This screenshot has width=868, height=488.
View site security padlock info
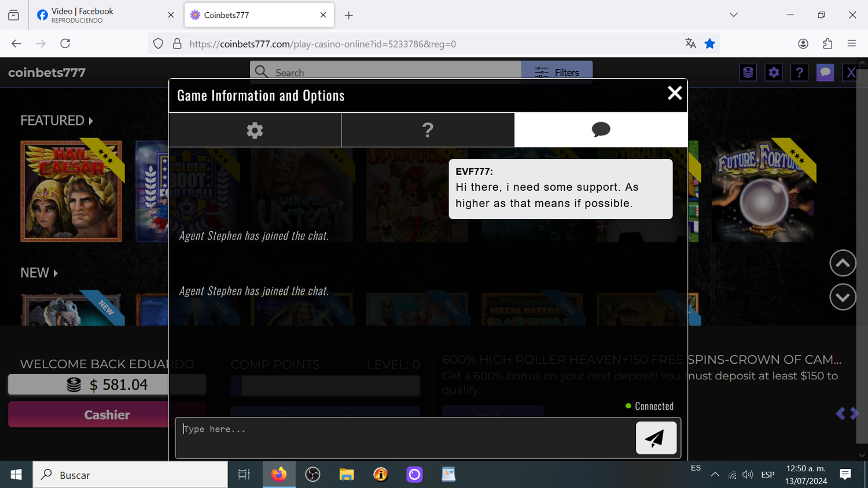click(177, 43)
